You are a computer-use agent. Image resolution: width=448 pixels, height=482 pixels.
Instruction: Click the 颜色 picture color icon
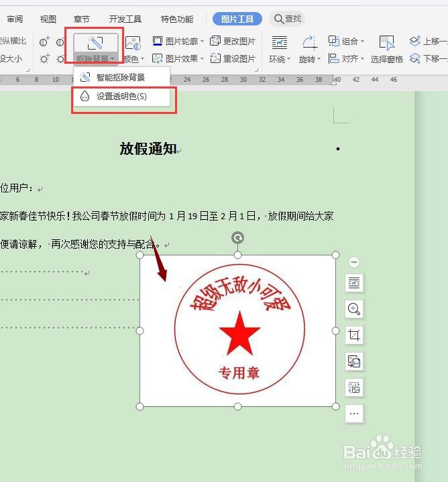[x=133, y=43]
